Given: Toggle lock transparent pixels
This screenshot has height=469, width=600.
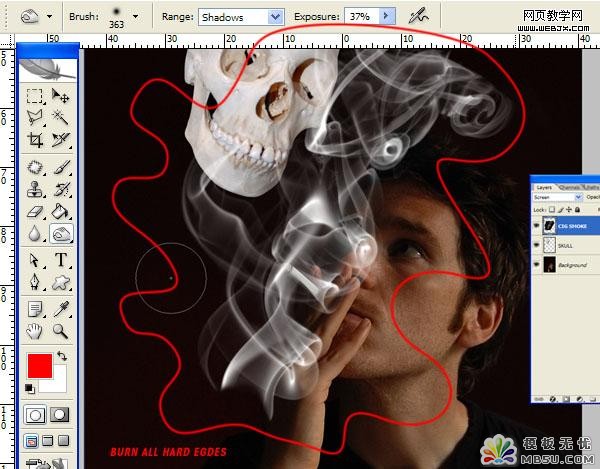Looking at the screenshot, I should (x=551, y=210).
